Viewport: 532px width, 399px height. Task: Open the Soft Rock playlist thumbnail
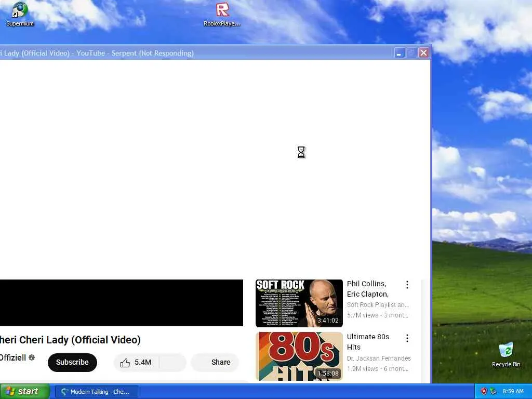coord(299,303)
